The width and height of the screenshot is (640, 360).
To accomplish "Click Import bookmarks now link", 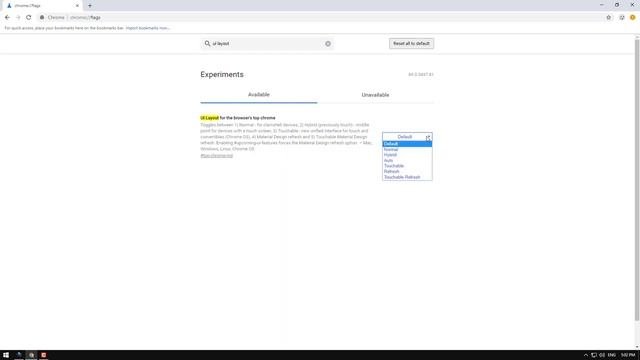I will (147, 28).
